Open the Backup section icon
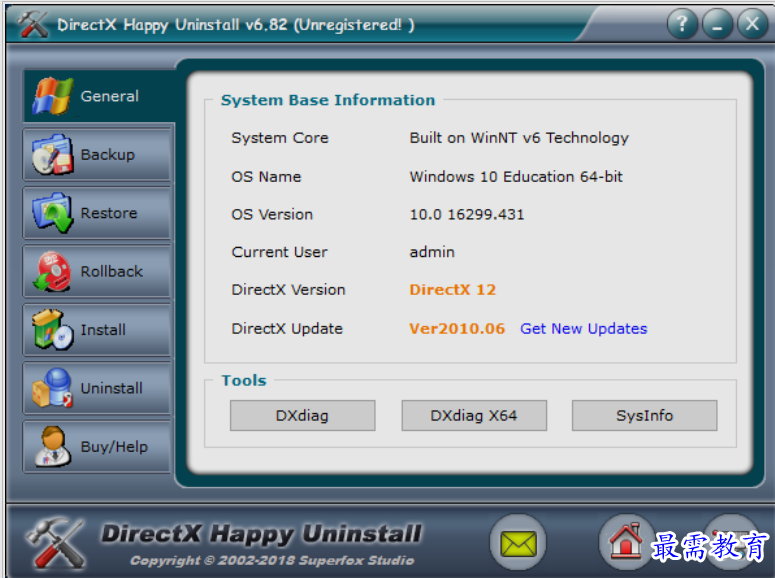 coord(52,155)
